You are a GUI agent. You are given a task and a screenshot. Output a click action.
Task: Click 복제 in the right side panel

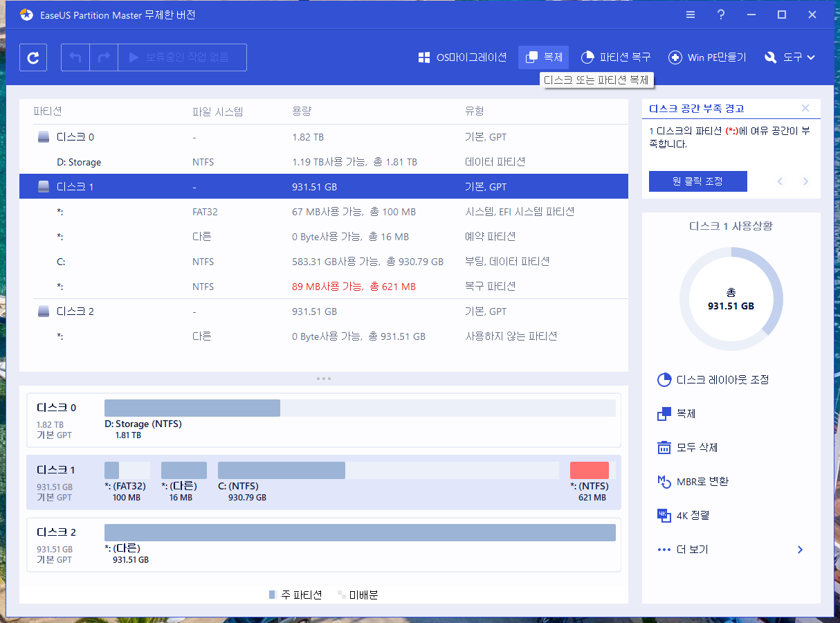pos(677,414)
